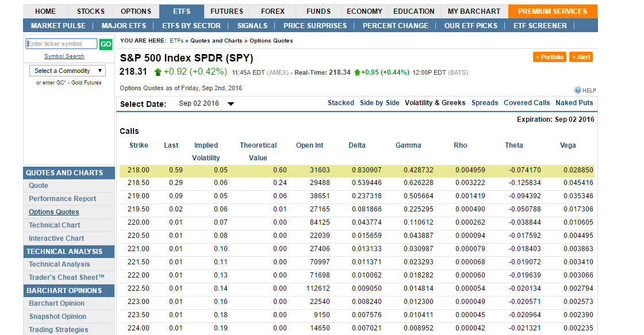
Task: Click the Gamma column header
Action: pyautogui.click(x=408, y=145)
